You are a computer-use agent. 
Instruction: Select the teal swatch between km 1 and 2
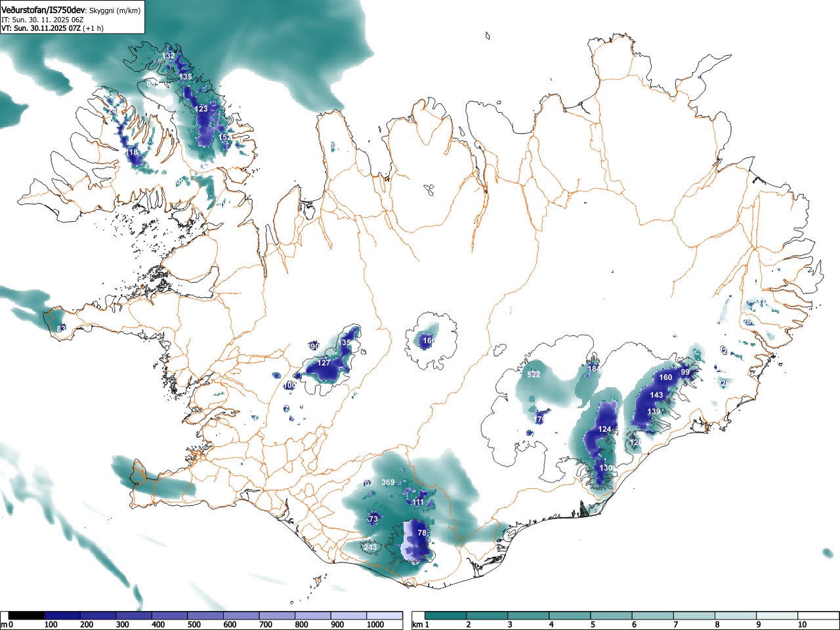click(x=446, y=616)
